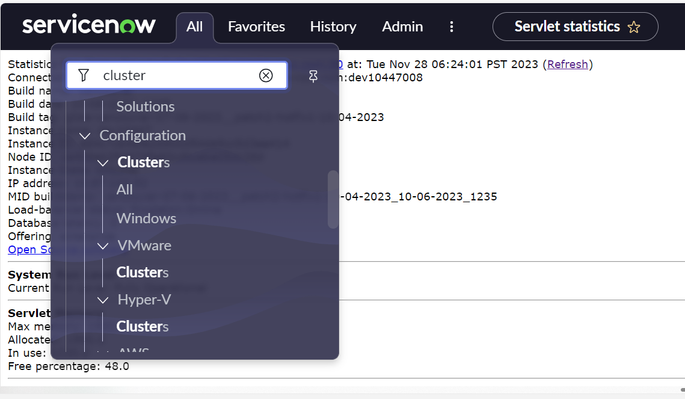
Task: Click the Open link below Offering
Action: coord(29,250)
